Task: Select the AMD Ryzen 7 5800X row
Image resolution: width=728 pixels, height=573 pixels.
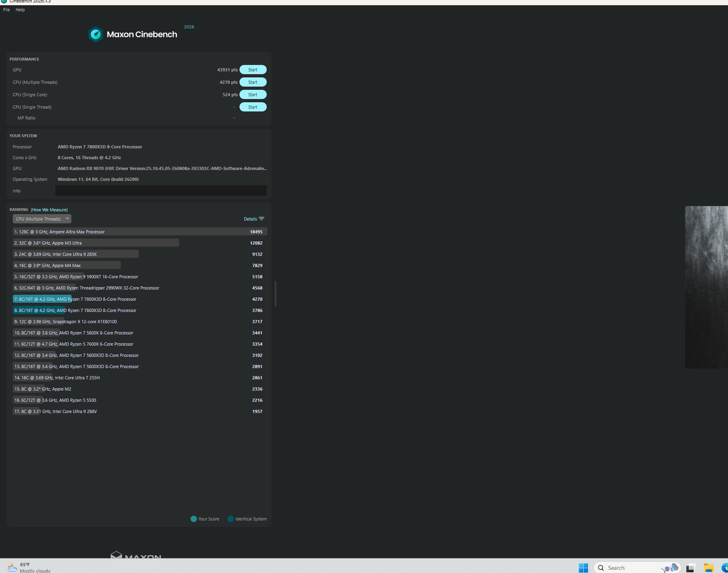Action: point(139,333)
